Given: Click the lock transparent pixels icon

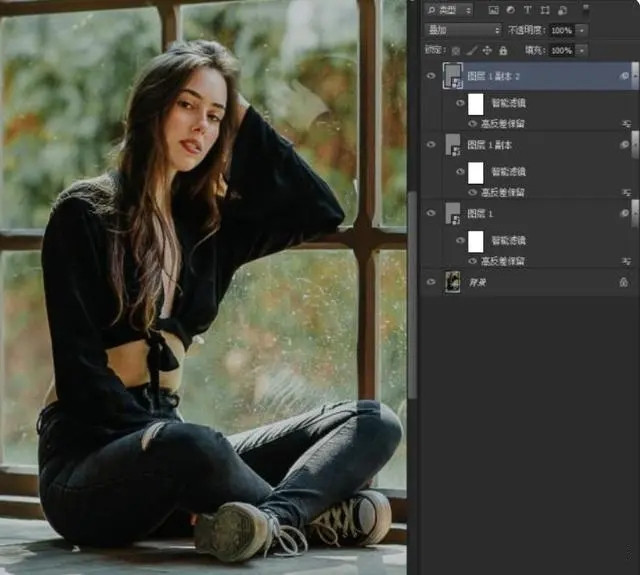Looking at the screenshot, I should tap(456, 50).
